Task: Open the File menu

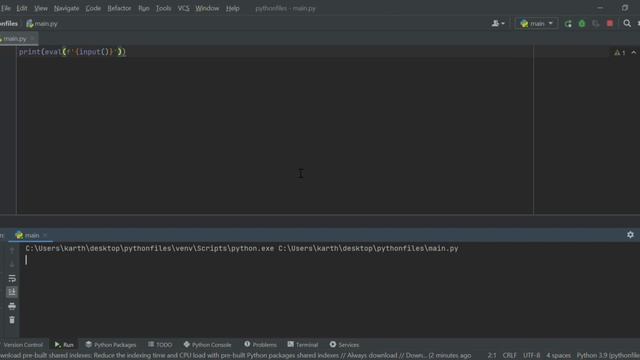Action: (x=6, y=8)
